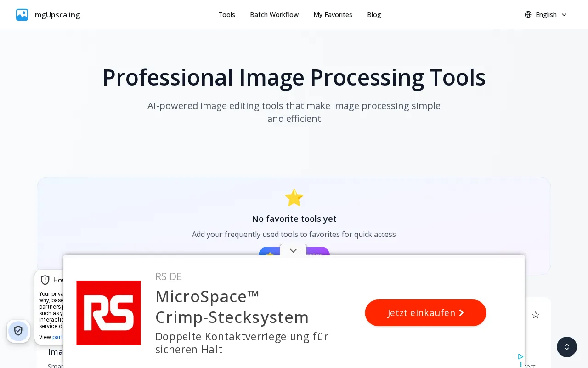Click the scroll up-down floating button

567,347
